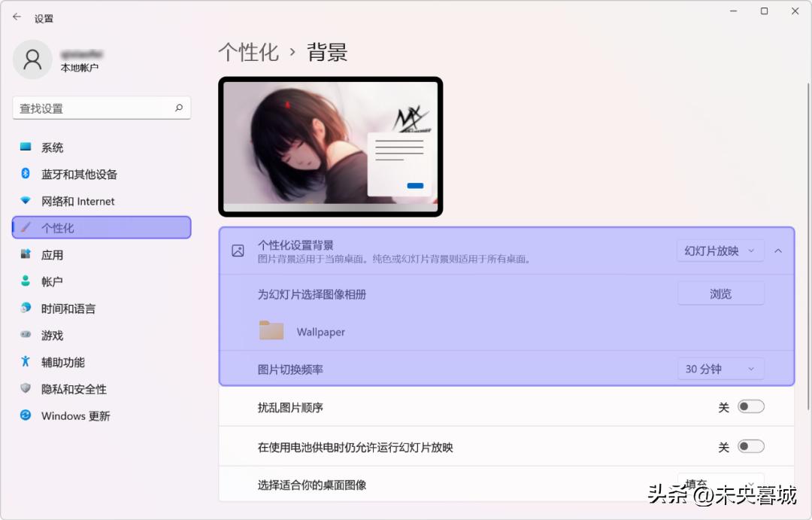The image size is (812, 520).
Task: Open 系统 settings from the sidebar
Action: click(x=53, y=147)
